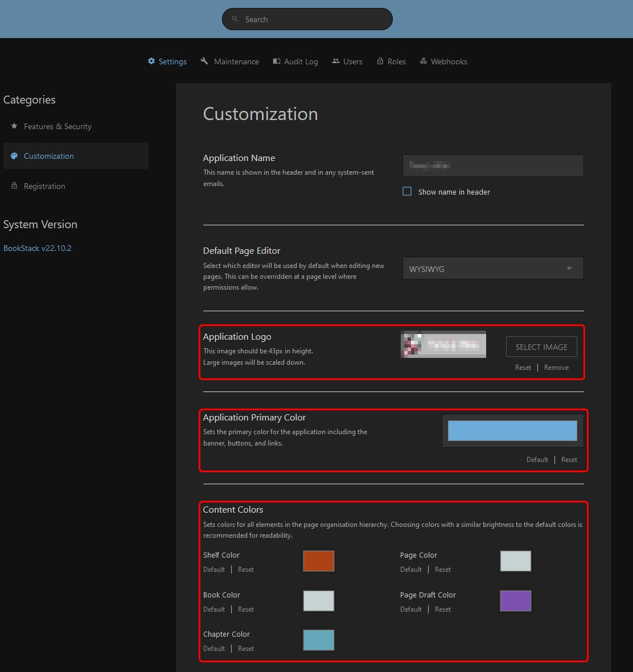Select the Features & Security star icon
The image size is (633, 672).
pyautogui.click(x=14, y=126)
